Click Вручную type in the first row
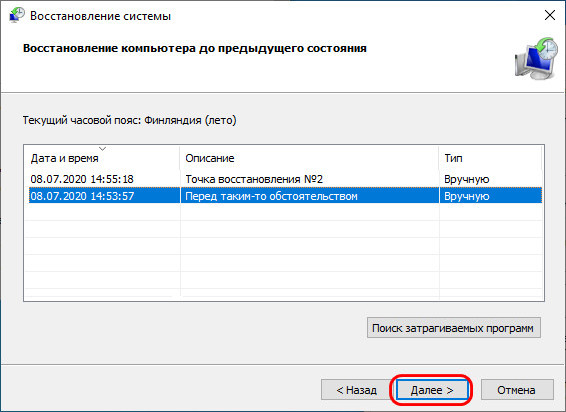 (467, 179)
